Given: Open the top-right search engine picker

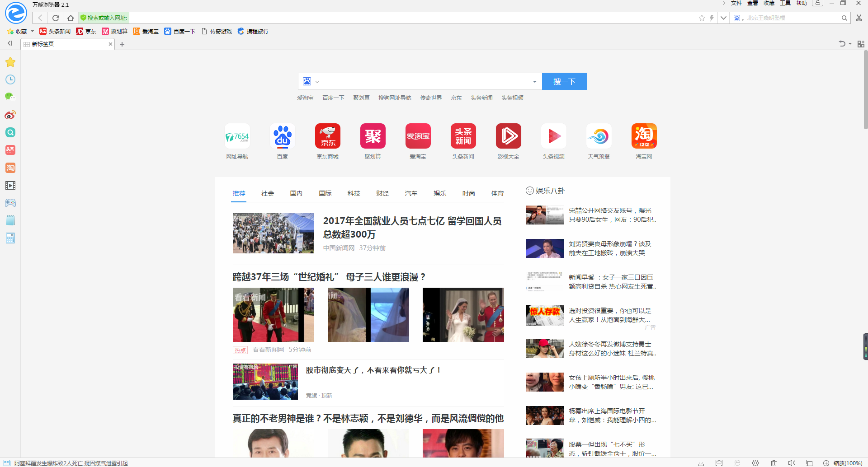Looking at the screenshot, I should (x=739, y=18).
